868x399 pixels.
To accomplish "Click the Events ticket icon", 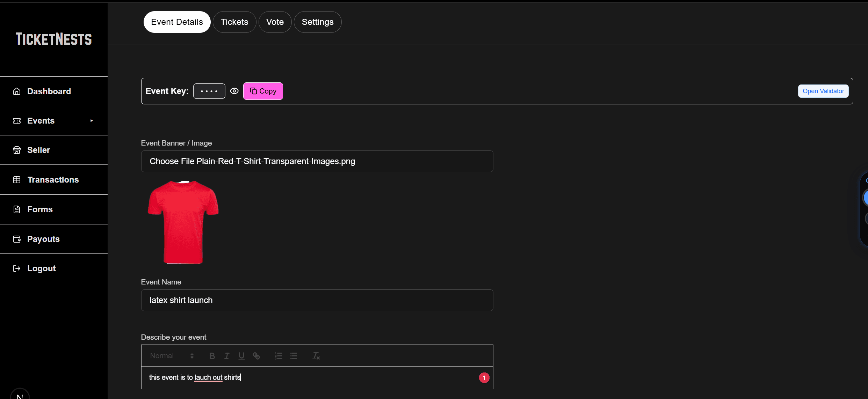I will [x=17, y=121].
